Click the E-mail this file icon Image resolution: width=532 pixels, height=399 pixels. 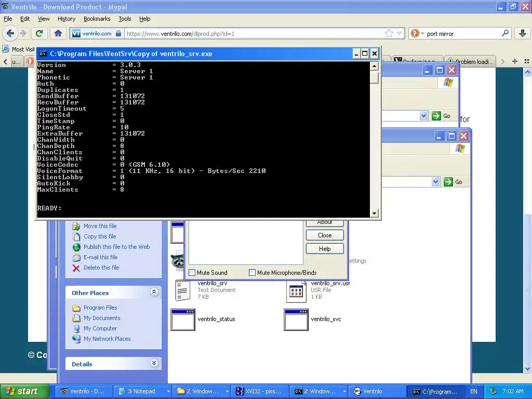(76, 258)
